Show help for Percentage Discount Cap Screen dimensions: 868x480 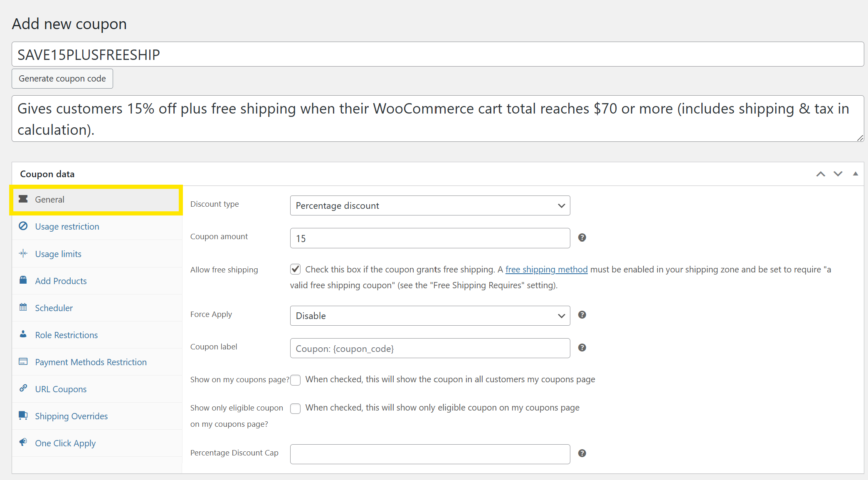pos(582,453)
